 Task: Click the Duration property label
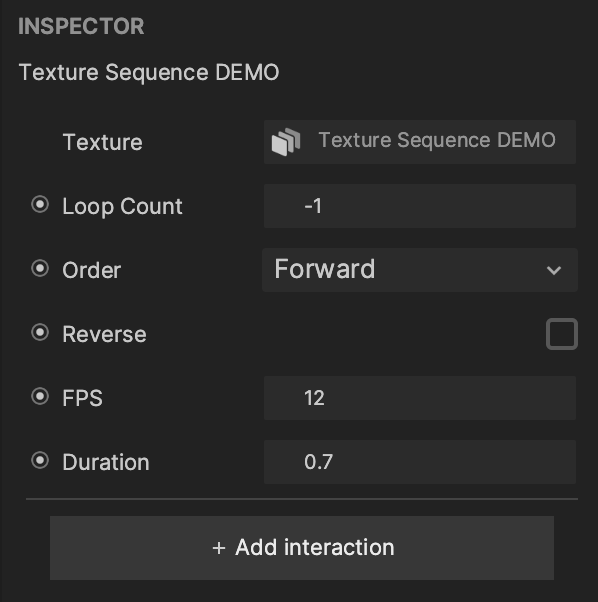tap(106, 462)
